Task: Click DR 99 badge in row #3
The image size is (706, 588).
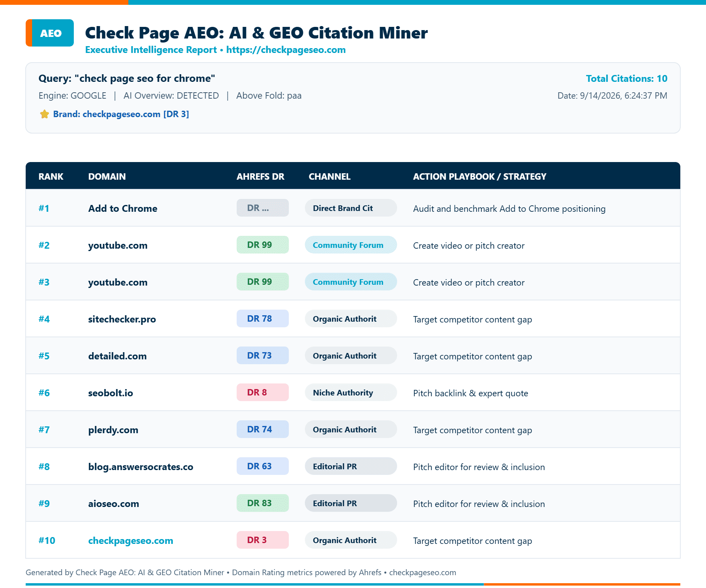Action: pos(262,282)
